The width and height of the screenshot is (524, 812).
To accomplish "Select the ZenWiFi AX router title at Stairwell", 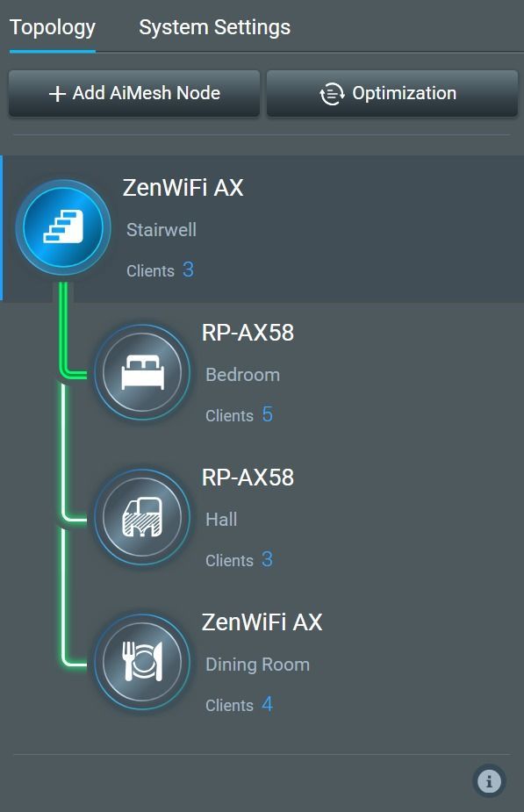I will point(183,188).
